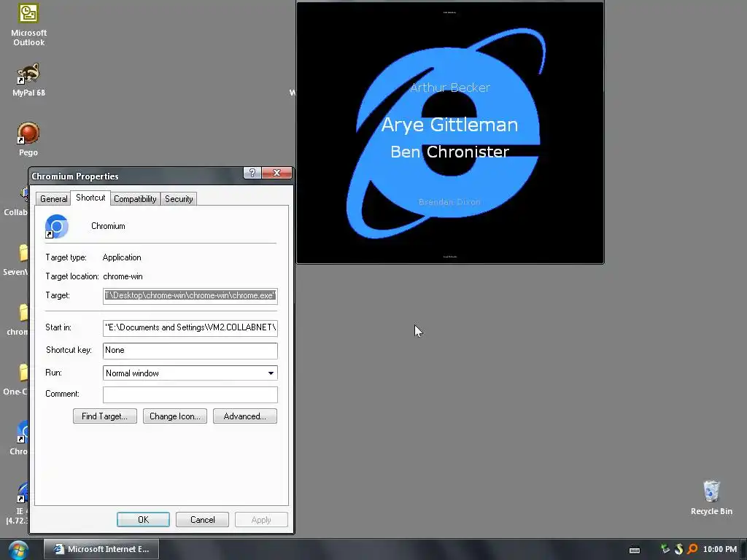Click the chrome-win target location text
The image size is (747, 560).
point(123,276)
